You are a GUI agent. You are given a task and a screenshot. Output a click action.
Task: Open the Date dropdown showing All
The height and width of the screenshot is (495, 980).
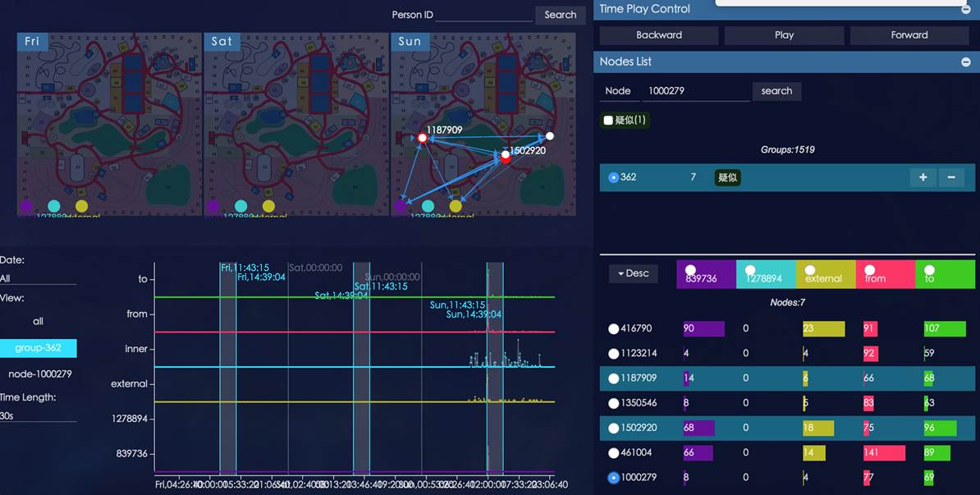tap(38, 278)
